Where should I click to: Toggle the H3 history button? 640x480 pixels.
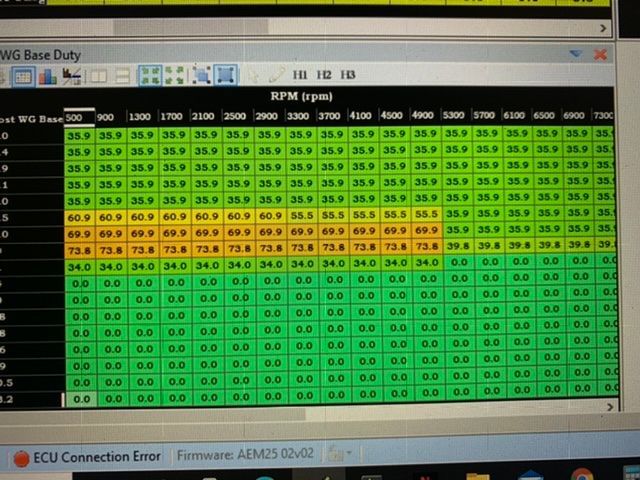pos(348,75)
